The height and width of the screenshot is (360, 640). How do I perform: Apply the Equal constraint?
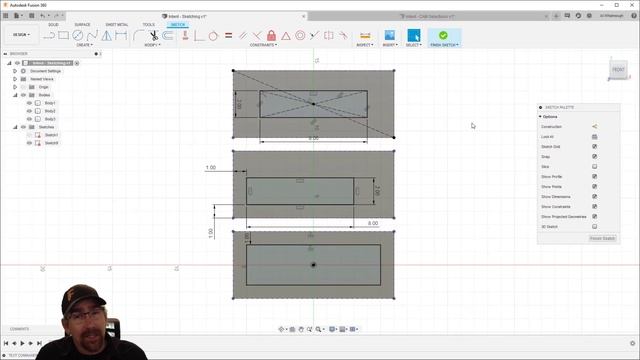coord(229,36)
